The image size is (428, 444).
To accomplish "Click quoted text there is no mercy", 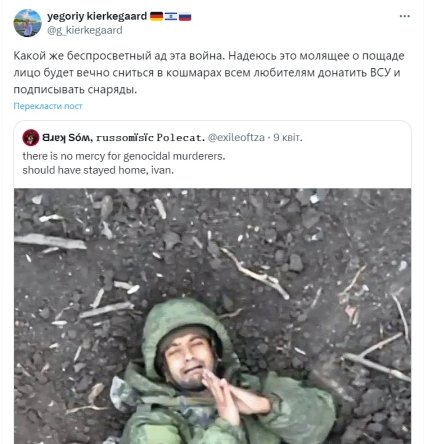I will (124, 156).
